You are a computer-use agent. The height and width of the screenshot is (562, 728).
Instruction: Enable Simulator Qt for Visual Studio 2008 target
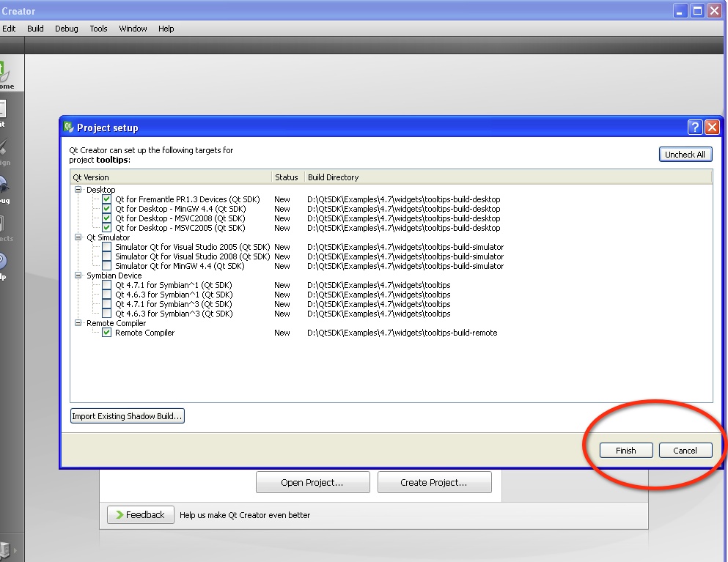point(107,256)
